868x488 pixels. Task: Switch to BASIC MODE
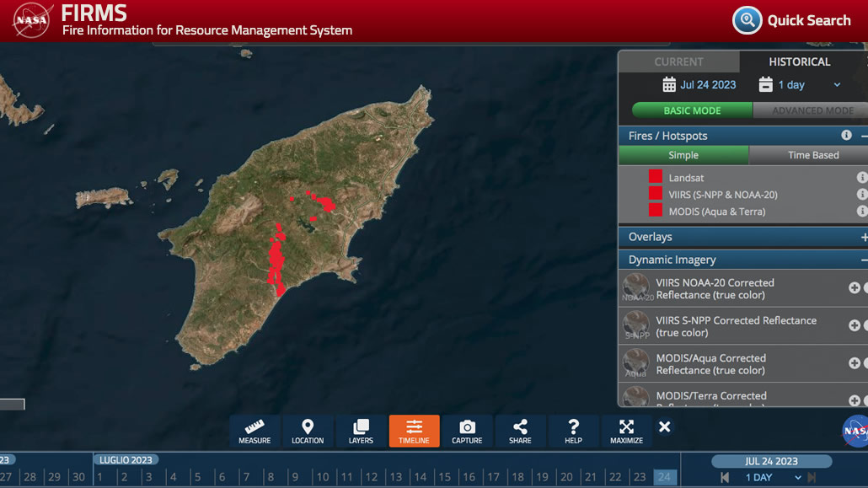tap(692, 110)
